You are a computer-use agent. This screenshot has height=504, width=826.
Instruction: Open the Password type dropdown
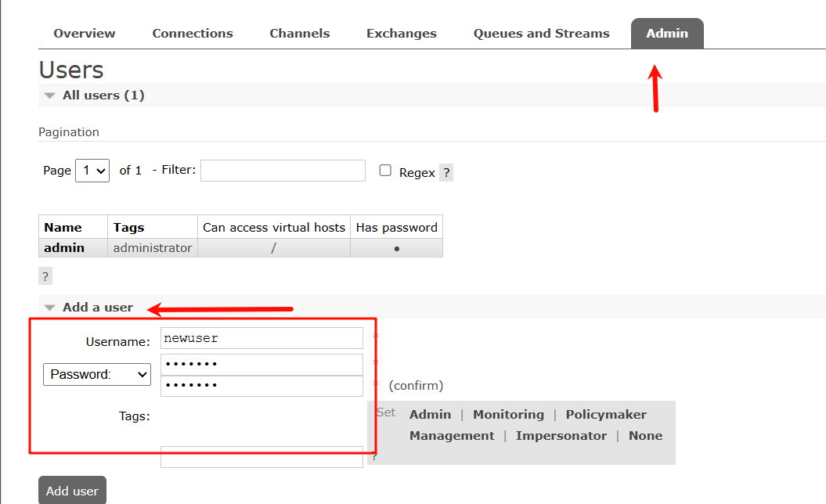coord(97,375)
